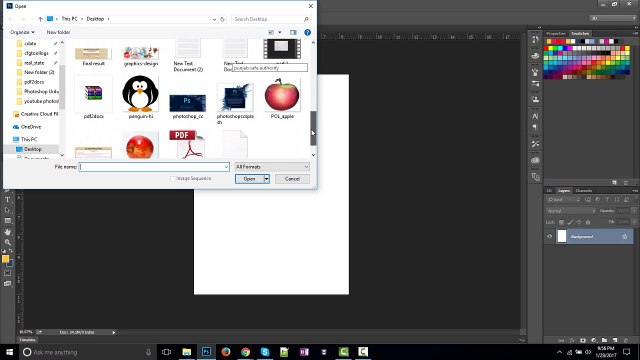
Task: Toggle Quick Mask mode in toolbar
Action: pyautogui.click(x=7, y=273)
